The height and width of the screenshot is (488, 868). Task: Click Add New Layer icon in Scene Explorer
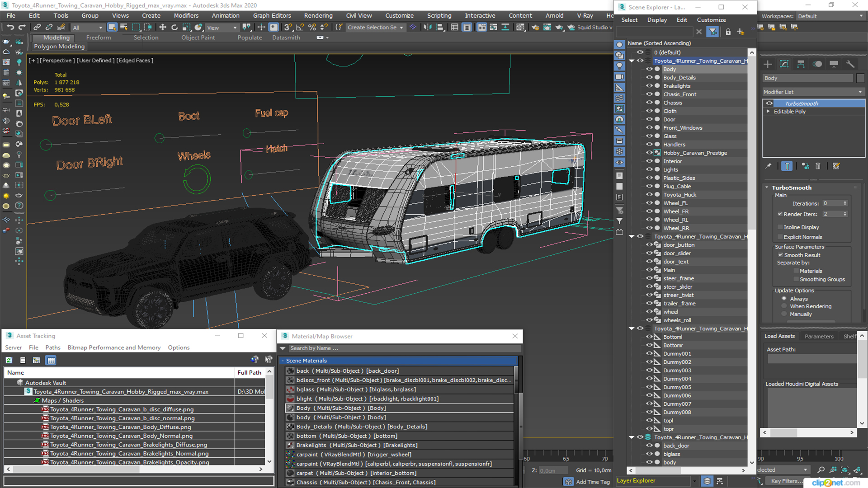[741, 32]
